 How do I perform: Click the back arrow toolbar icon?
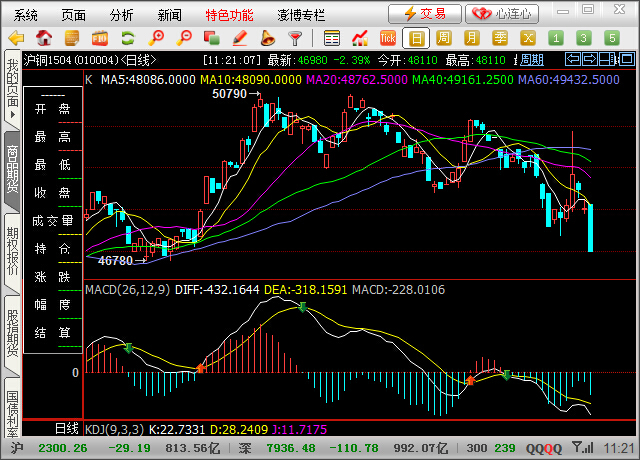click(15, 38)
